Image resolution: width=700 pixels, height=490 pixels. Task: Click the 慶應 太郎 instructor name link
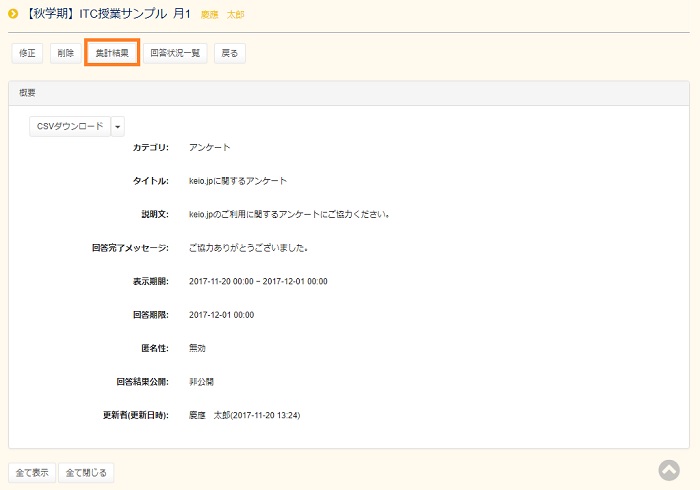[222, 15]
